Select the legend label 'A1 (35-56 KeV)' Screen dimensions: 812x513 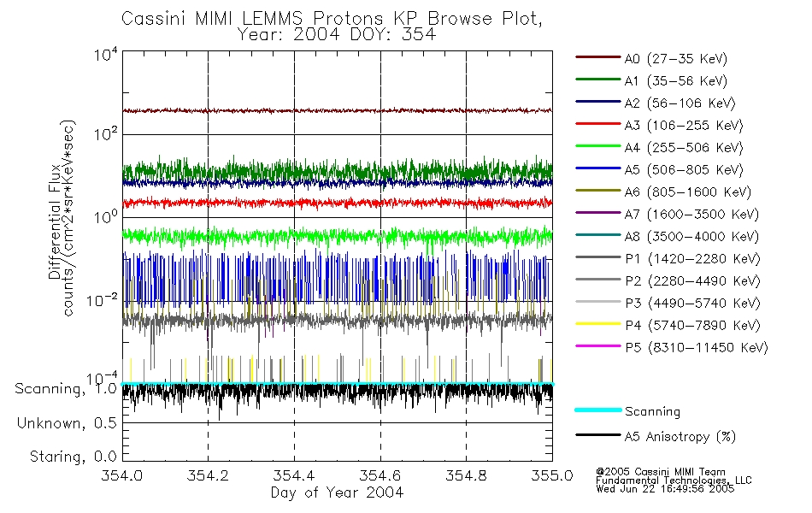point(676,81)
